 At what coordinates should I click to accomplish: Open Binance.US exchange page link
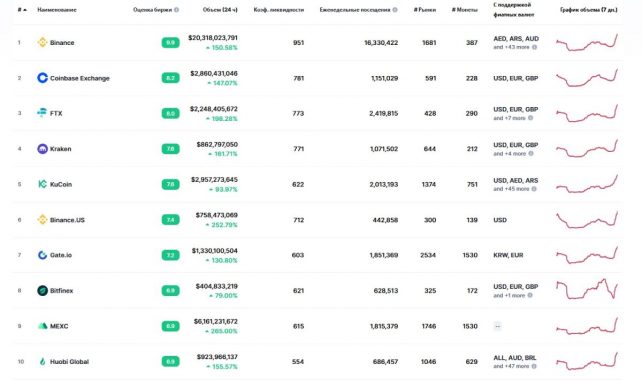point(67,220)
